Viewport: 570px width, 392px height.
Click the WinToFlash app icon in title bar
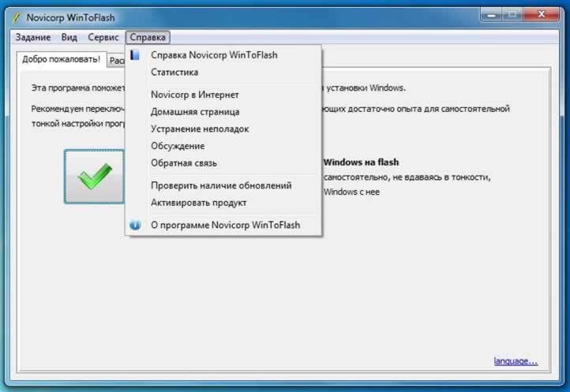click(x=16, y=17)
